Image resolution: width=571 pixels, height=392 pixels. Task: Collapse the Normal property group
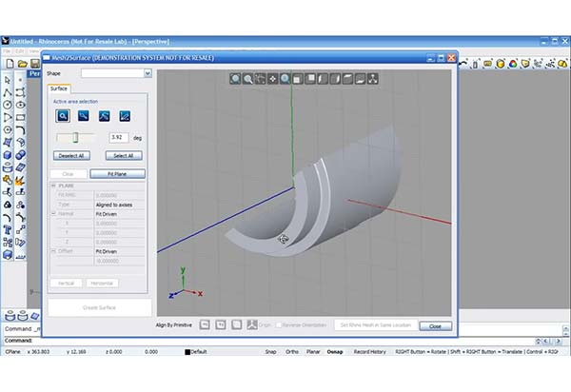click(x=53, y=214)
